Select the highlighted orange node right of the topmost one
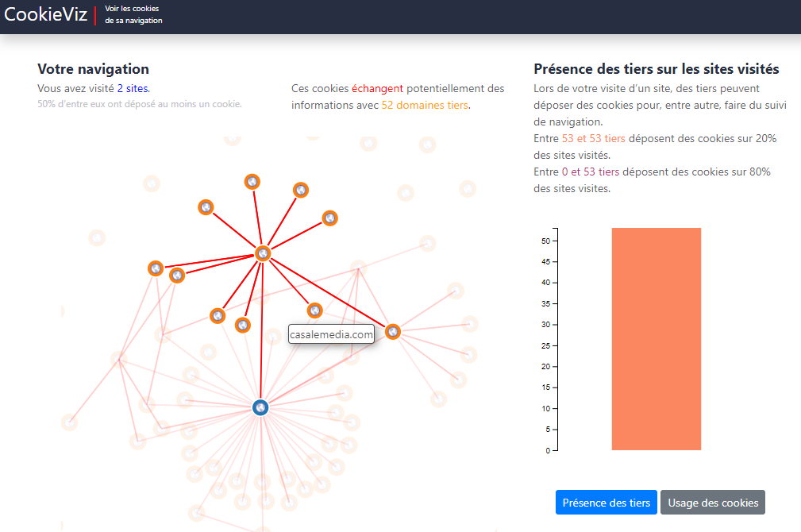The image size is (801, 532). coord(301,191)
